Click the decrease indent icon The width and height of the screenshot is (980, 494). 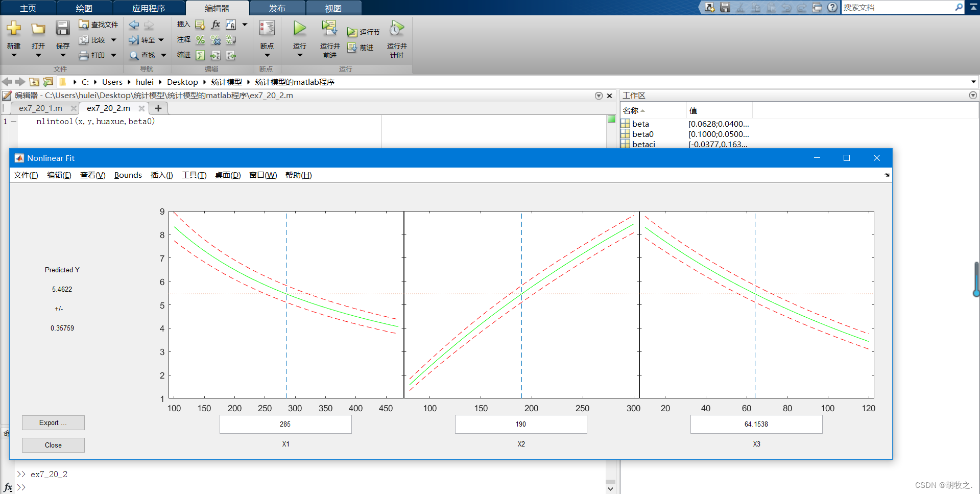[x=231, y=55]
